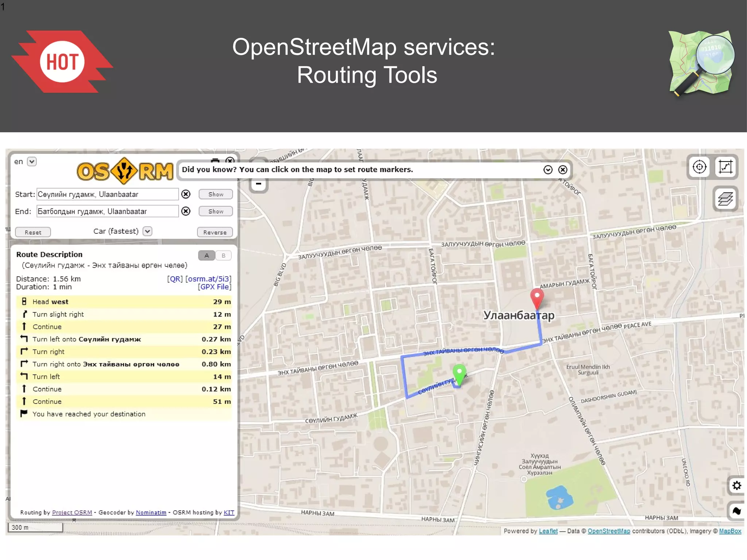The width and height of the screenshot is (747, 560).
Task: Open the Leaflet attribution link
Action: click(x=548, y=531)
